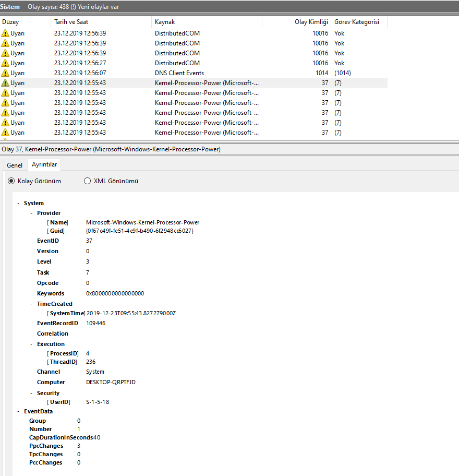Screen dimensions: 459x476
Task: Collapse the TimeCreated node
Action: point(31,304)
